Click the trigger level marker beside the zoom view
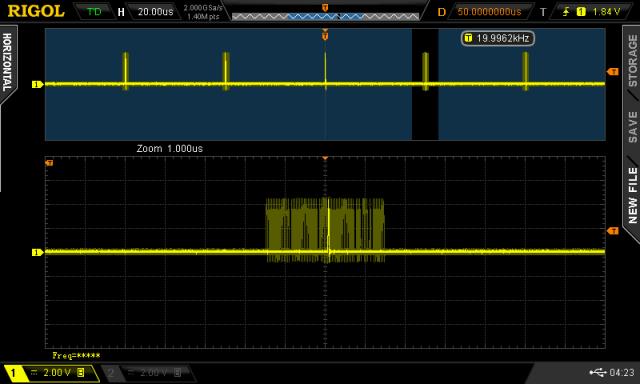This screenshot has height=384, width=640. click(x=613, y=231)
